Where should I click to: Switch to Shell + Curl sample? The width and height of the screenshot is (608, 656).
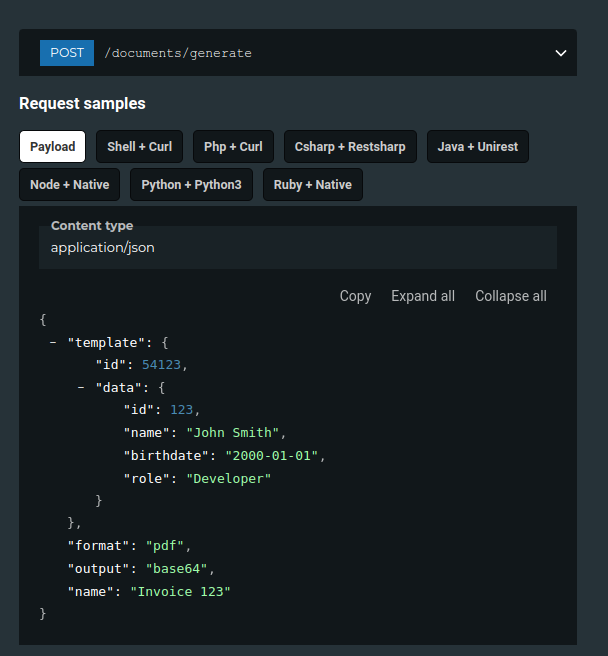click(139, 147)
